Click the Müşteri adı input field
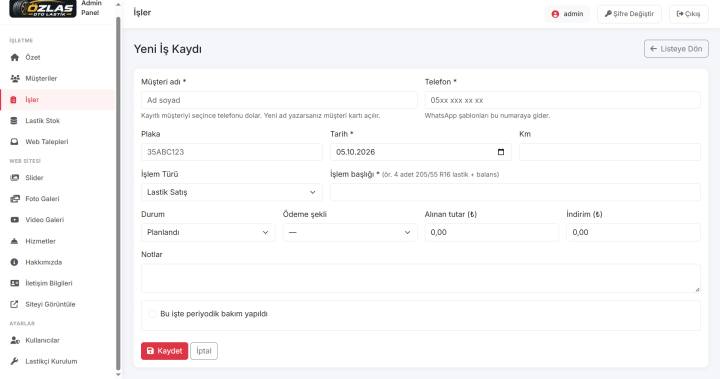 (279, 100)
